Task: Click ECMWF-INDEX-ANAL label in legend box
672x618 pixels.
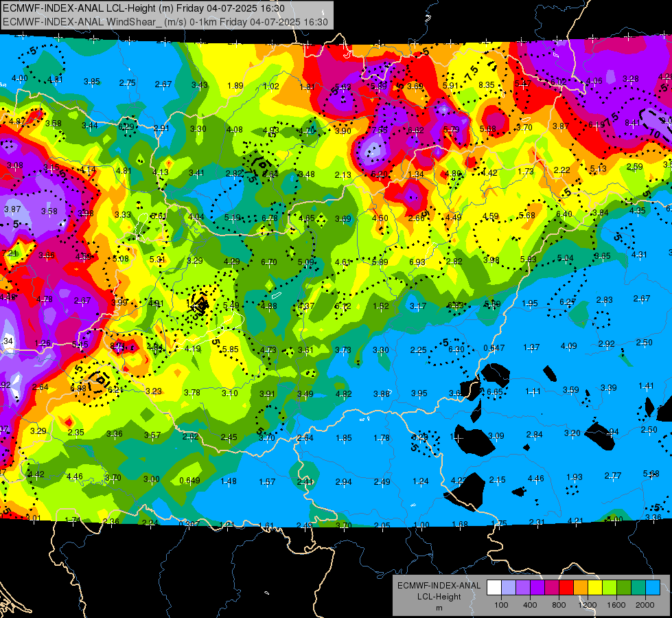Action: (439, 586)
